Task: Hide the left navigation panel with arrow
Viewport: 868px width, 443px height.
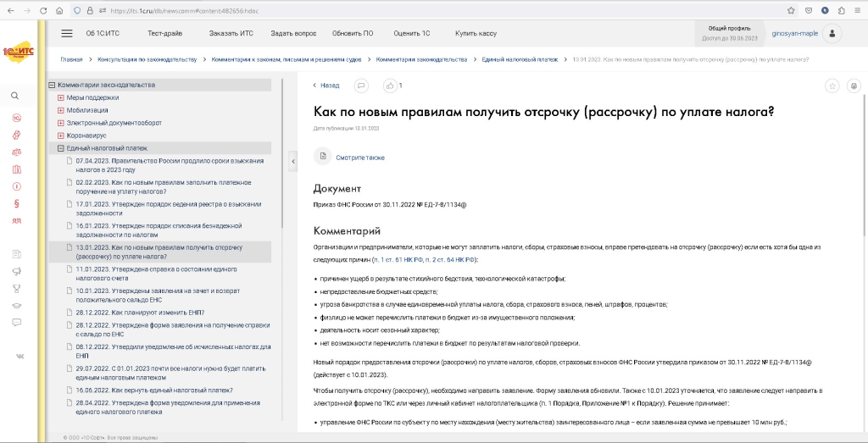Action: (x=292, y=161)
